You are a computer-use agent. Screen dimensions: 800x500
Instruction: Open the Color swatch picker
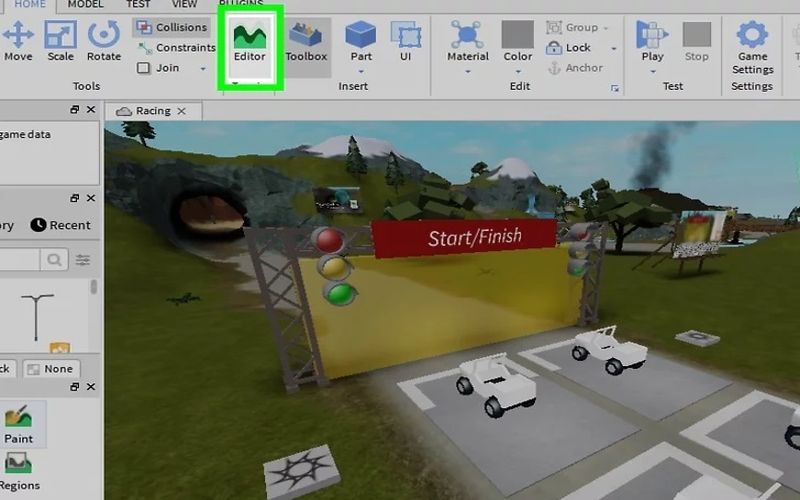[517, 35]
